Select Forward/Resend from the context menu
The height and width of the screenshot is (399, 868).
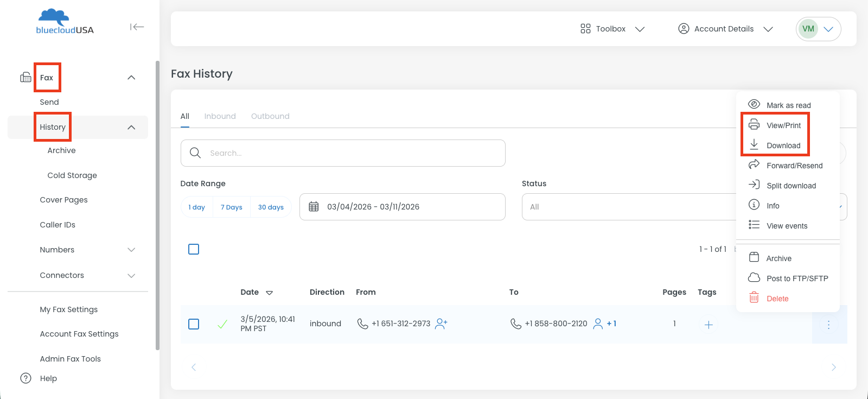794,166
